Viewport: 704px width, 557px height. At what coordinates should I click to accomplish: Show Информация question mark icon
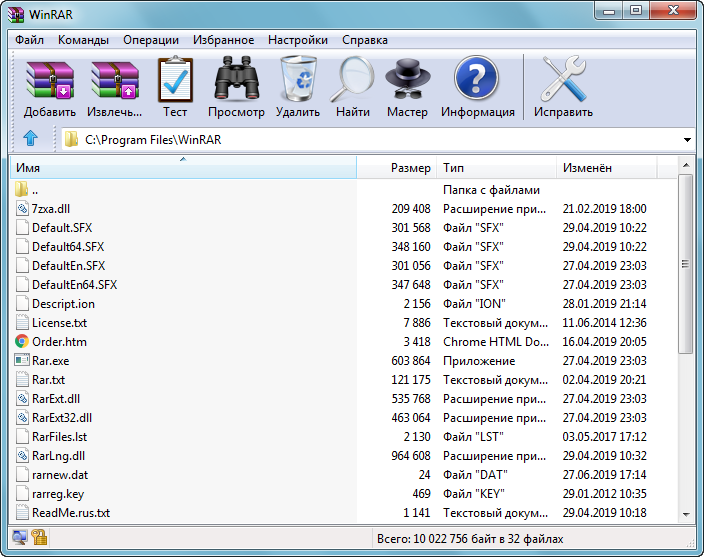476,78
